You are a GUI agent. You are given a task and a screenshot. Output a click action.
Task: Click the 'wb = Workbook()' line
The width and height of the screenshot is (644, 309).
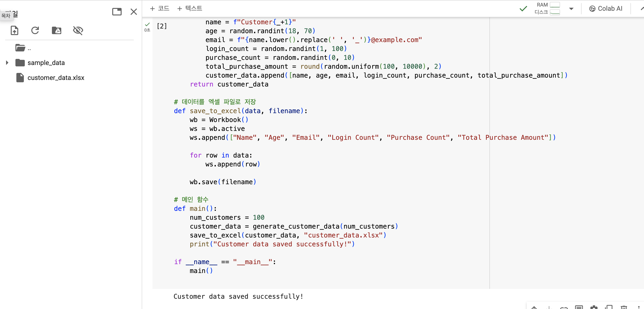[x=219, y=120]
